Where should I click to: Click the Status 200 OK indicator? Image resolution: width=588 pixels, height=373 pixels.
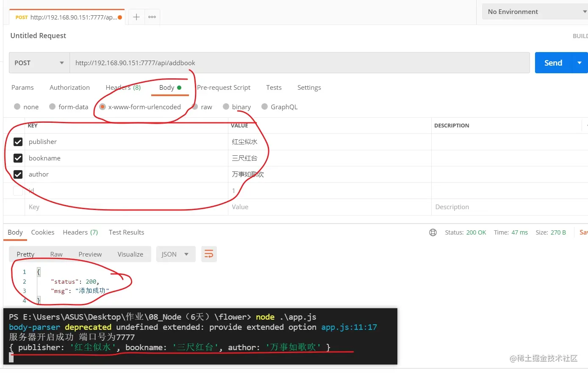pos(466,232)
